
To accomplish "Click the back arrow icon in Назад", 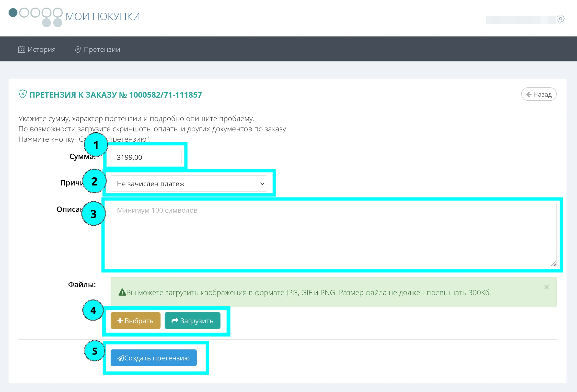I will [x=529, y=95].
